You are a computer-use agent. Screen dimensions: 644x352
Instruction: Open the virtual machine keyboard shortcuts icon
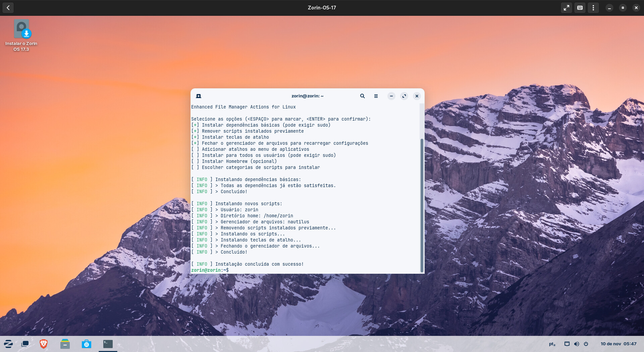pyautogui.click(x=580, y=8)
